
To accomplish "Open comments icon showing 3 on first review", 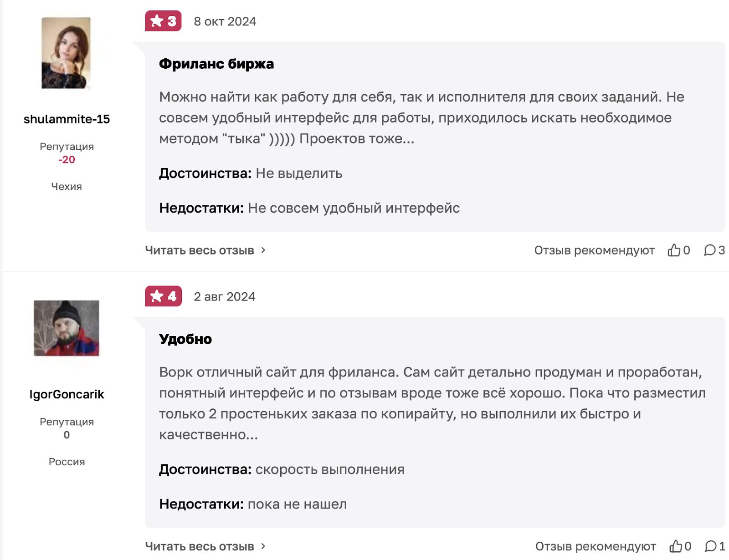I will point(710,250).
